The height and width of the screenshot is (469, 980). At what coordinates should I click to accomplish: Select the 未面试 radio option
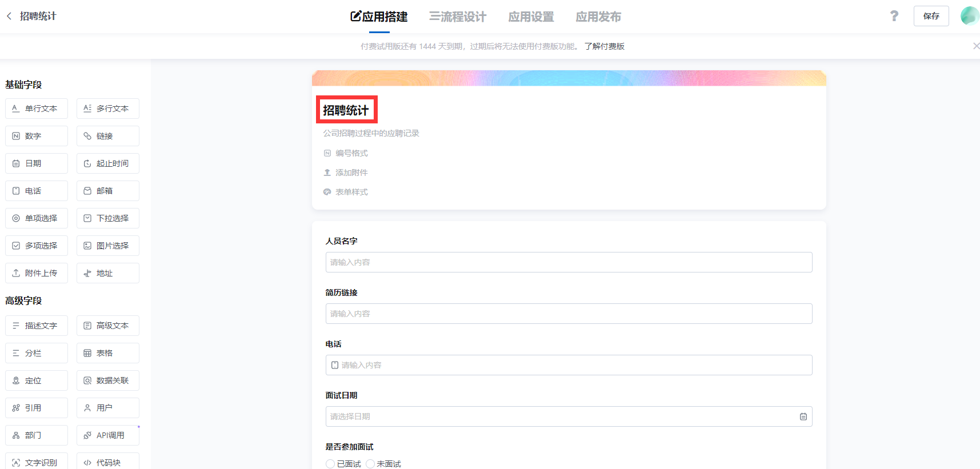(x=370, y=464)
